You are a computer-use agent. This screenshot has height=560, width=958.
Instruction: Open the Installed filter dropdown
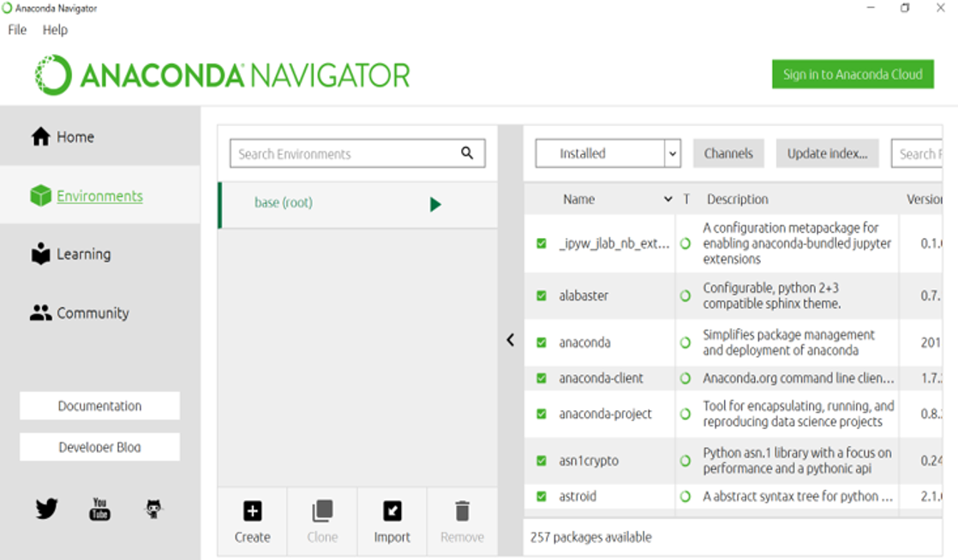pyautogui.click(x=608, y=153)
